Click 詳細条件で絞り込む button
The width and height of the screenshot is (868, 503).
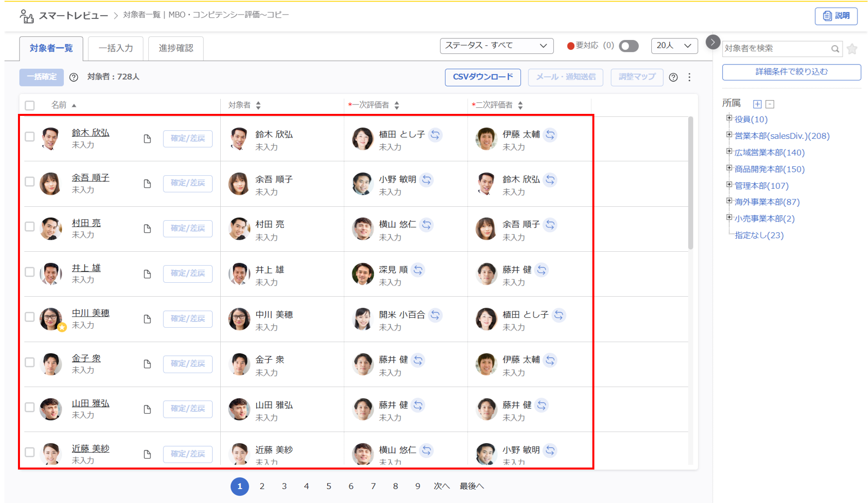(x=791, y=72)
